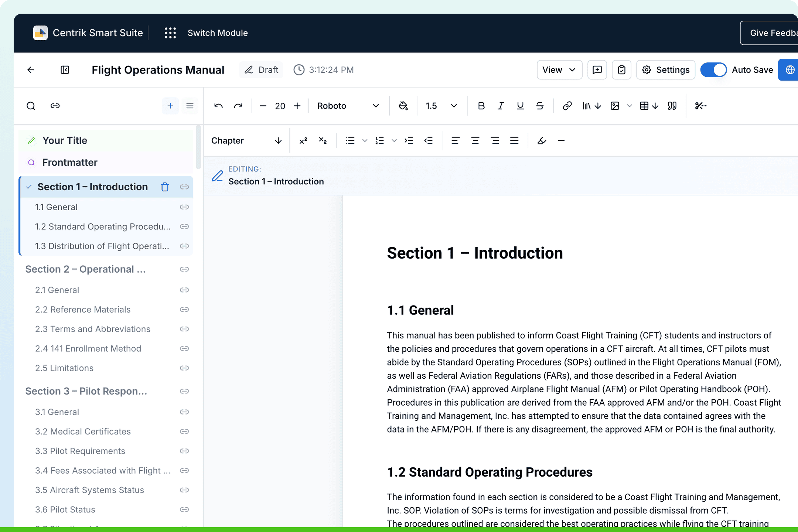Click the Draft status badge
The height and width of the screenshot is (532, 798).
click(261, 70)
